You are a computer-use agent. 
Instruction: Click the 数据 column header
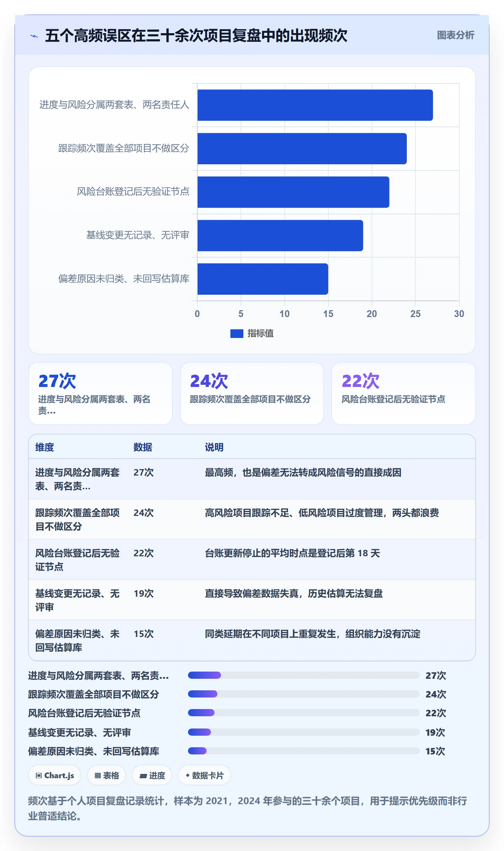pos(143,447)
